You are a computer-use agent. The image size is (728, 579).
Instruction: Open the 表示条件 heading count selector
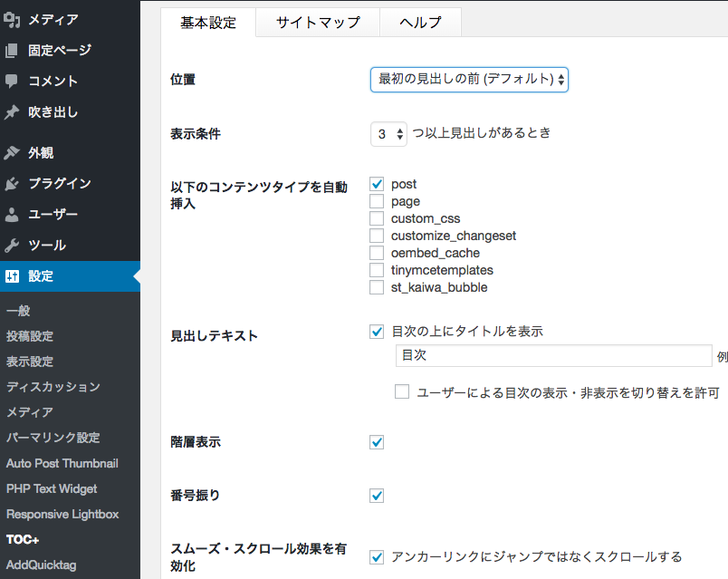[x=388, y=134]
